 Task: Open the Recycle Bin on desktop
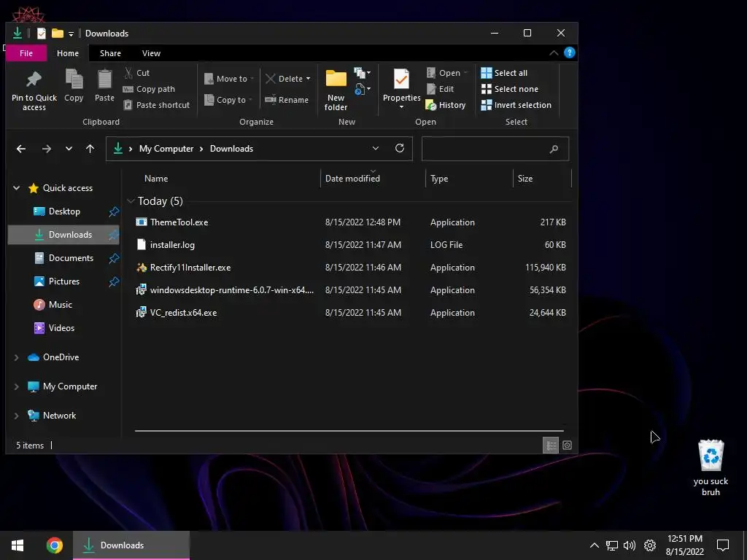711,467
